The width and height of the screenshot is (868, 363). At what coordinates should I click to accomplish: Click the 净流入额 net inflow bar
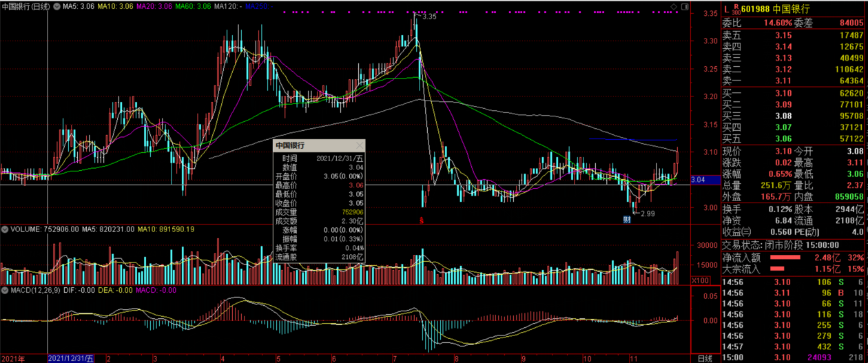[798, 257]
